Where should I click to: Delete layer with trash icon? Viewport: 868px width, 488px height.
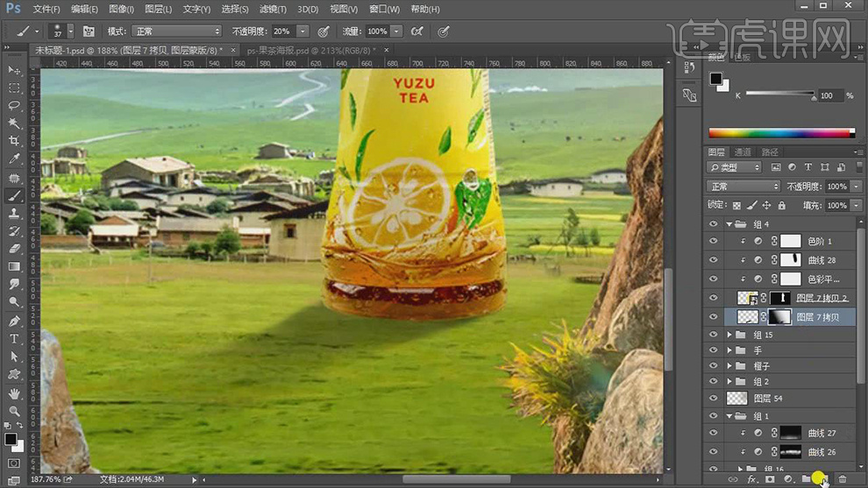pyautogui.click(x=843, y=479)
